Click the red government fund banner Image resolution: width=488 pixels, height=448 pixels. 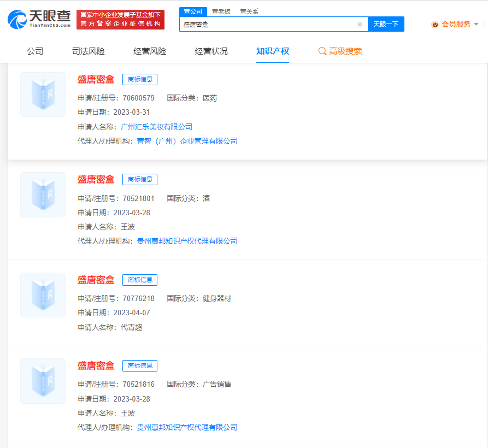pos(120,20)
